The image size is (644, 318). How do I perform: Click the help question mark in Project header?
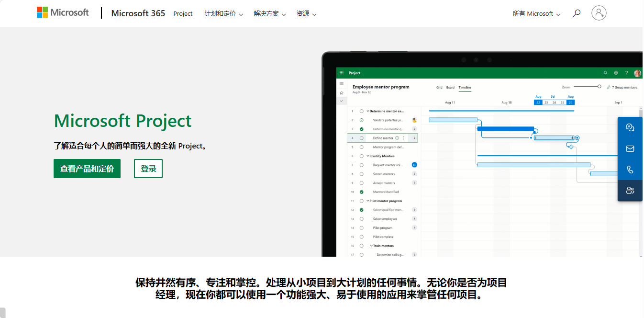(x=627, y=73)
